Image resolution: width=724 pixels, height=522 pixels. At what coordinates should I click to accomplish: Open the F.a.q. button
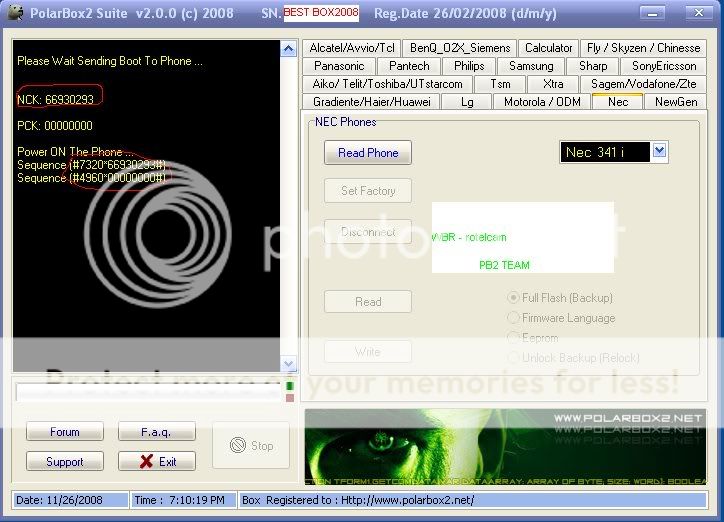click(157, 432)
